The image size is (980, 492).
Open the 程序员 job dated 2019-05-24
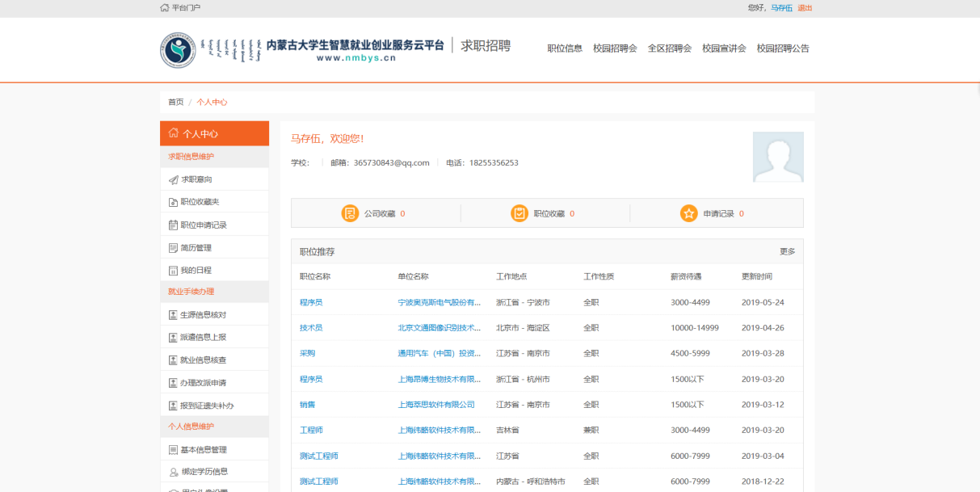pyautogui.click(x=311, y=302)
